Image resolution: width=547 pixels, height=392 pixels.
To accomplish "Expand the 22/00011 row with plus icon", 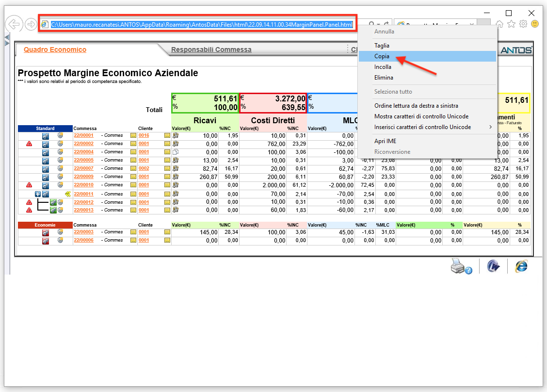I will click(38, 194).
